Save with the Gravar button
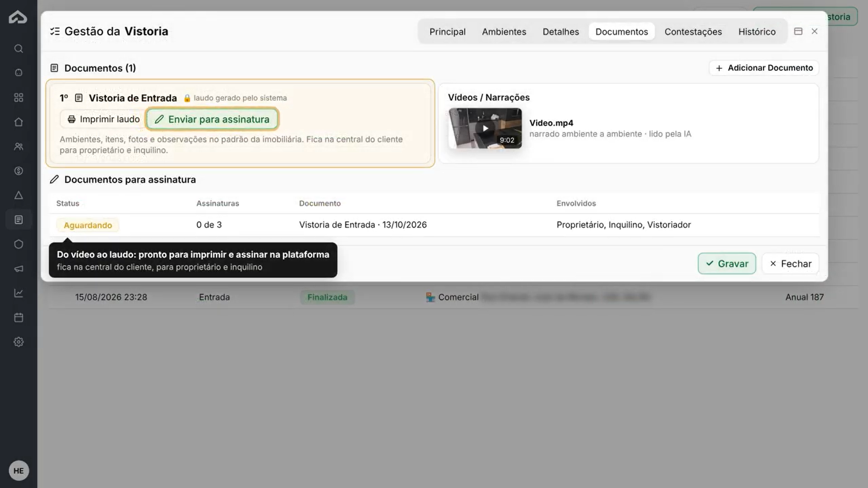Viewport: 868px width, 488px height. point(727,263)
